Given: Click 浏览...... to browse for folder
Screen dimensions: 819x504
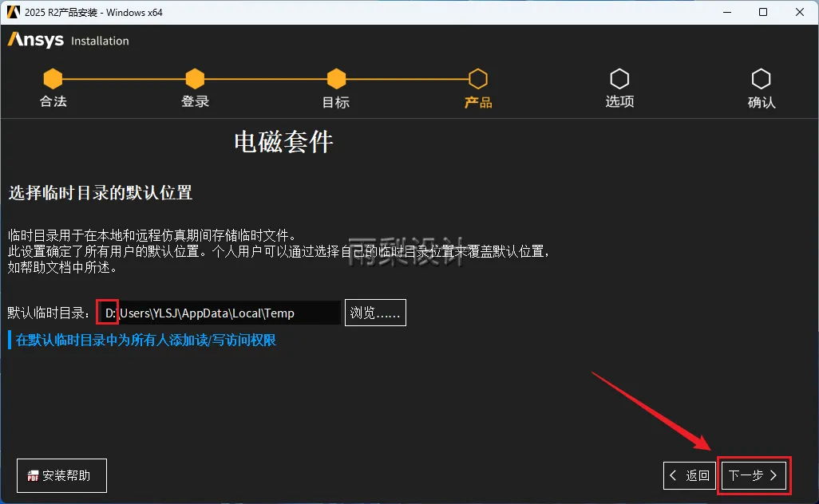Looking at the screenshot, I should 375,313.
